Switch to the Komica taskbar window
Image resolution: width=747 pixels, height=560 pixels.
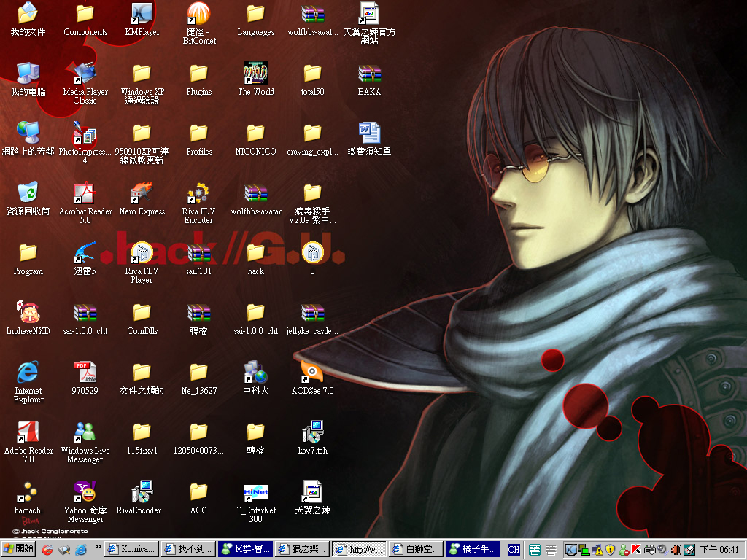tap(131, 549)
